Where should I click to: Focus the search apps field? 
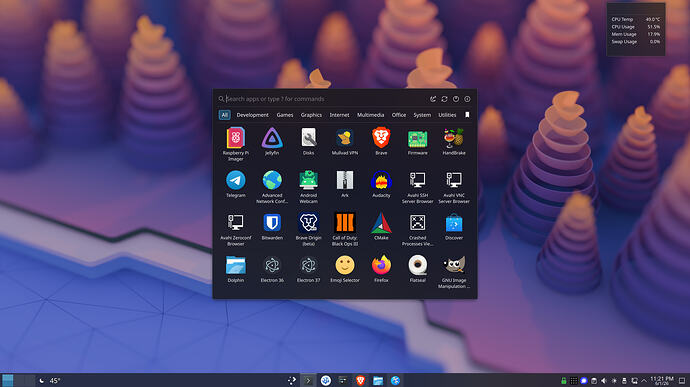[x=321, y=99]
